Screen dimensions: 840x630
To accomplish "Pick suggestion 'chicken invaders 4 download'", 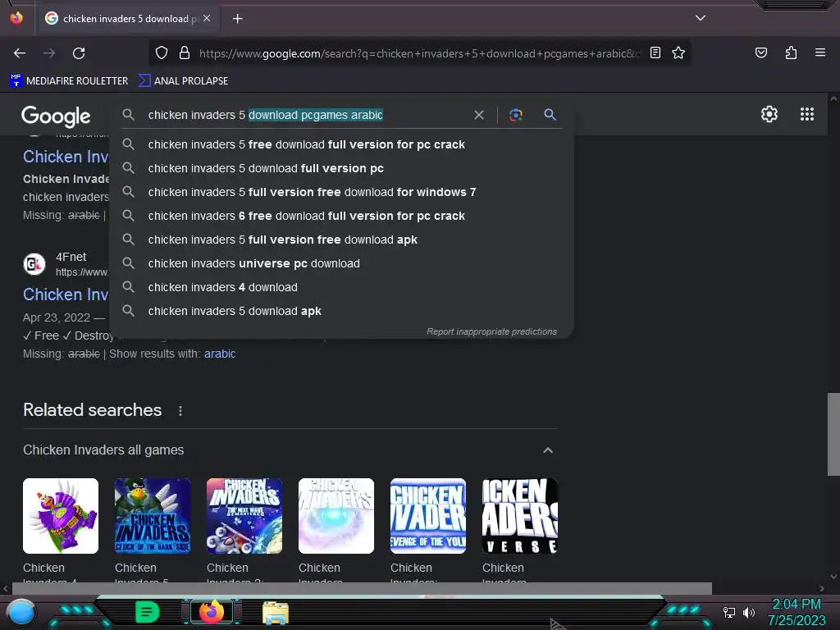I will tap(341, 287).
